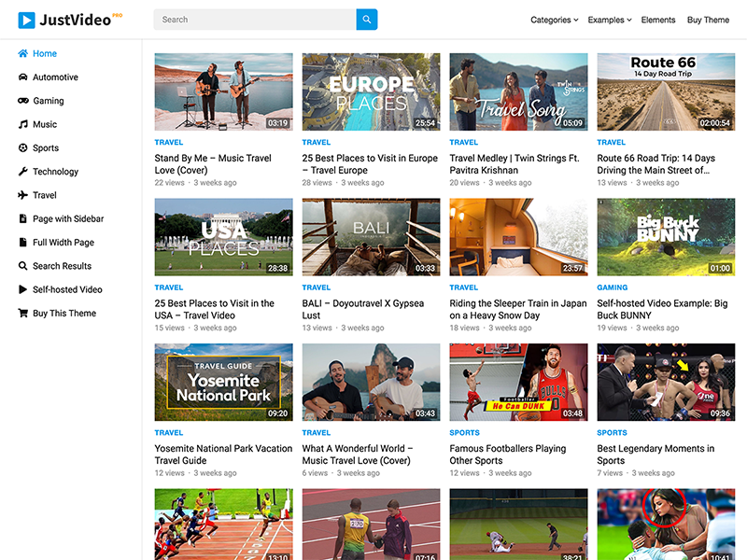Click Buy Theme in the top navigation
This screenshot has width=747, height=560.
[707, 20]
